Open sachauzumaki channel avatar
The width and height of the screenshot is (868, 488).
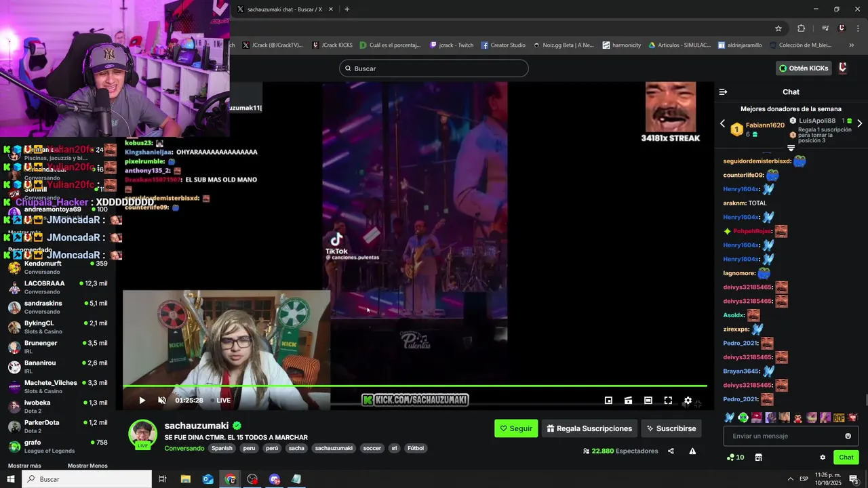tap(142, 434)
